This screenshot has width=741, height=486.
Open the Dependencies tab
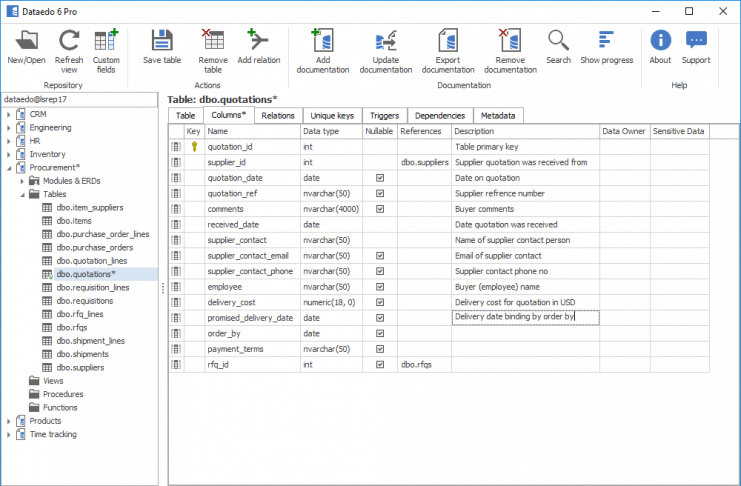438,116
